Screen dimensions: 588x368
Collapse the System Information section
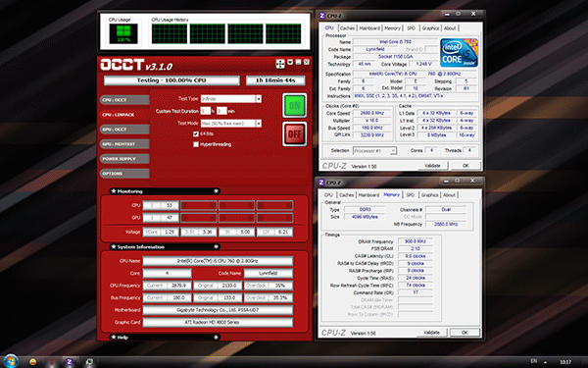pos(216,246)
